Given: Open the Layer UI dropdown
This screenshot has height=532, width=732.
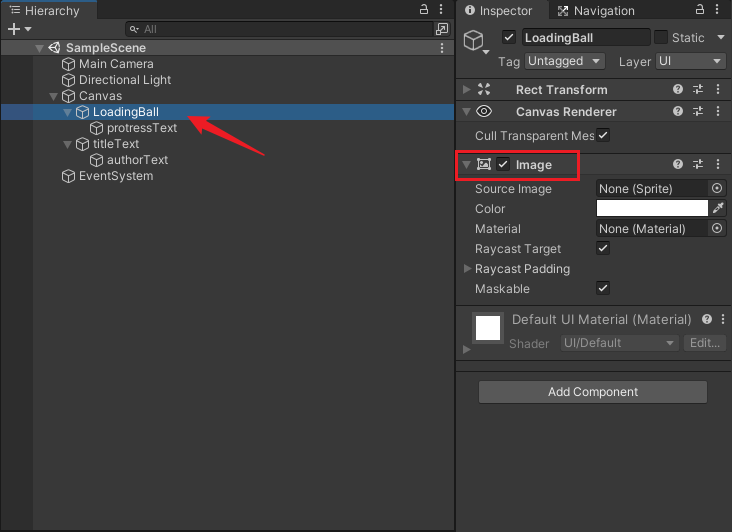Looking at the screenshot, I should [690, 61].
